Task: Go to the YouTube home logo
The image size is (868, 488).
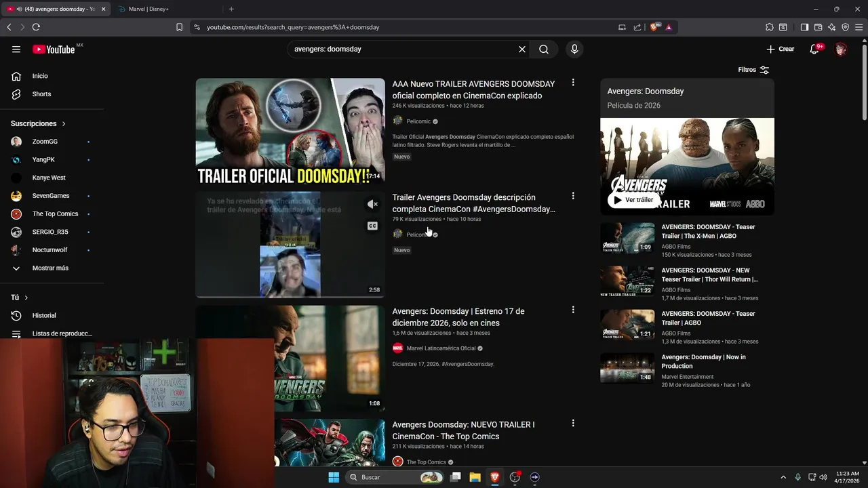Action: (x=54, y=49)
